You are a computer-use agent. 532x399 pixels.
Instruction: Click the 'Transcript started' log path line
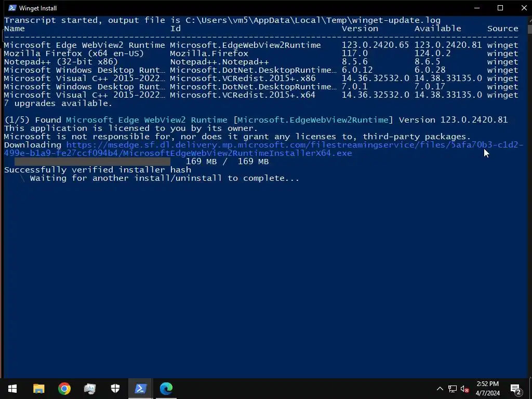pyautogui.click(x=222, y=20)
